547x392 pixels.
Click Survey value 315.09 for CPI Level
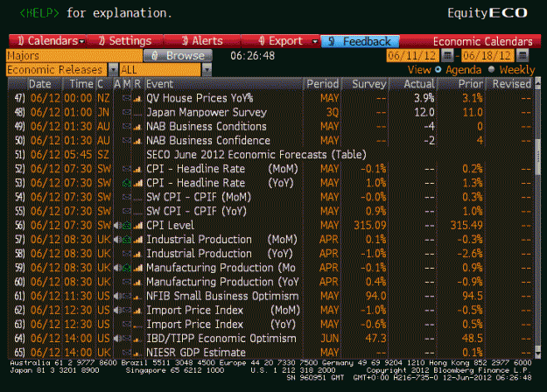coord(370,226)
